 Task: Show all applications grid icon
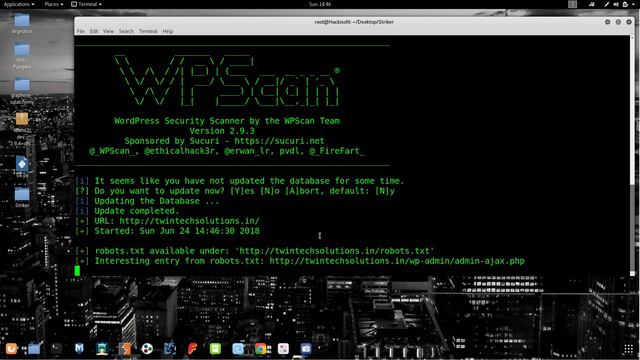pos(629,349)
